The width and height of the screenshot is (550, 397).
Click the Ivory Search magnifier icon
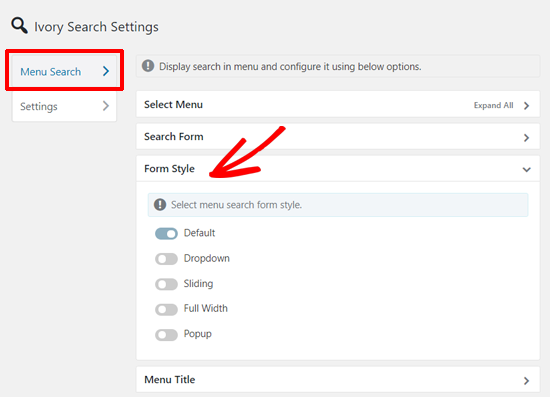point(19,26)
